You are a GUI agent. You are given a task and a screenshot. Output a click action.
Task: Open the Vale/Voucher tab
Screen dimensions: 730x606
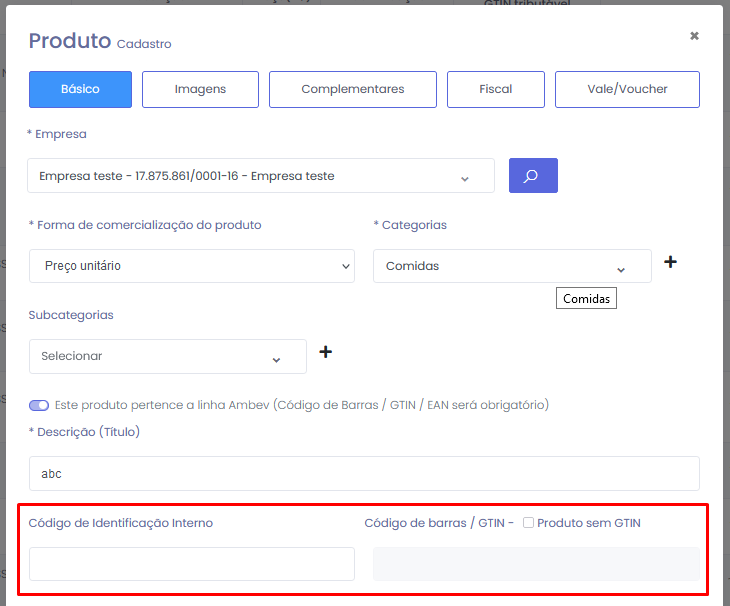[x=627, y=89]
